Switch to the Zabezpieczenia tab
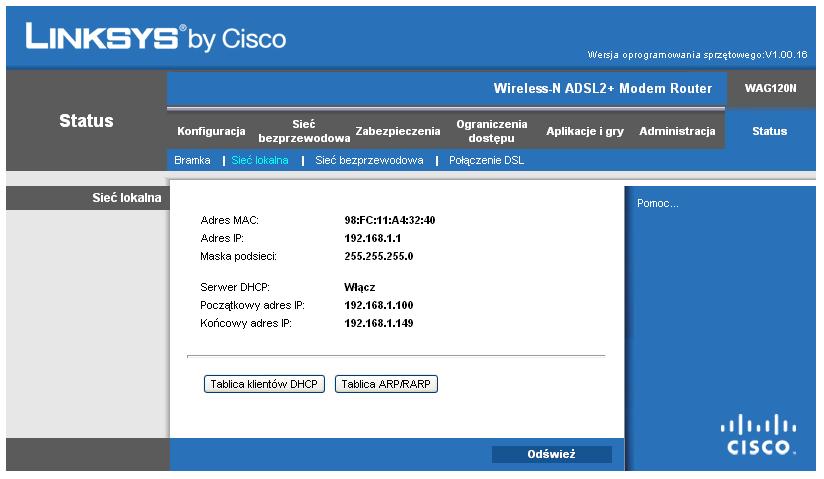824x479 pixels. (x=398, y=131)
